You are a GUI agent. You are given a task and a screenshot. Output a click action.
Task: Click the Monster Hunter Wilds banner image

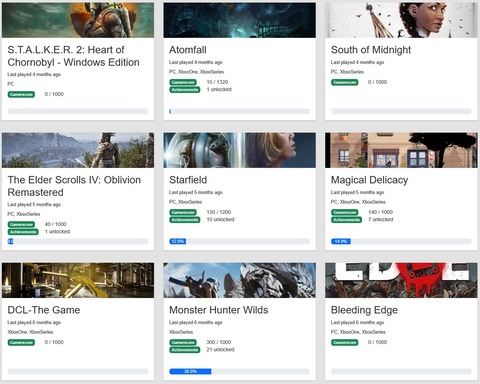pyautogui.click(x=239, y=280)
